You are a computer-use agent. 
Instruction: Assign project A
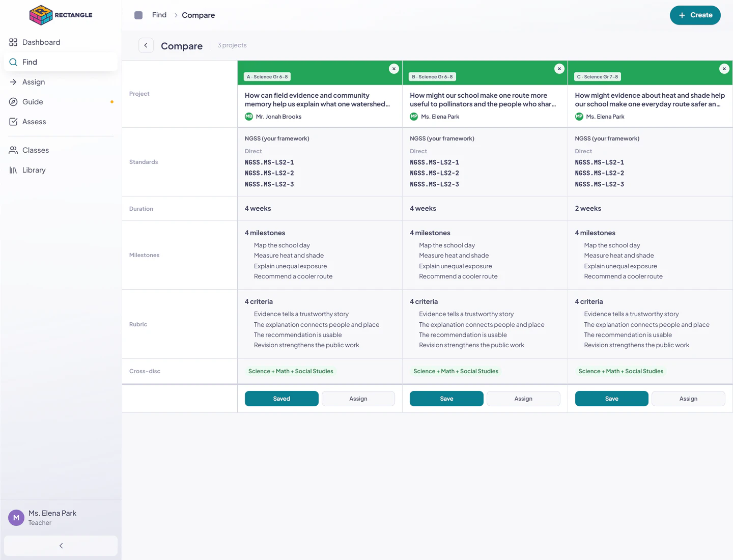pos(358,399)
